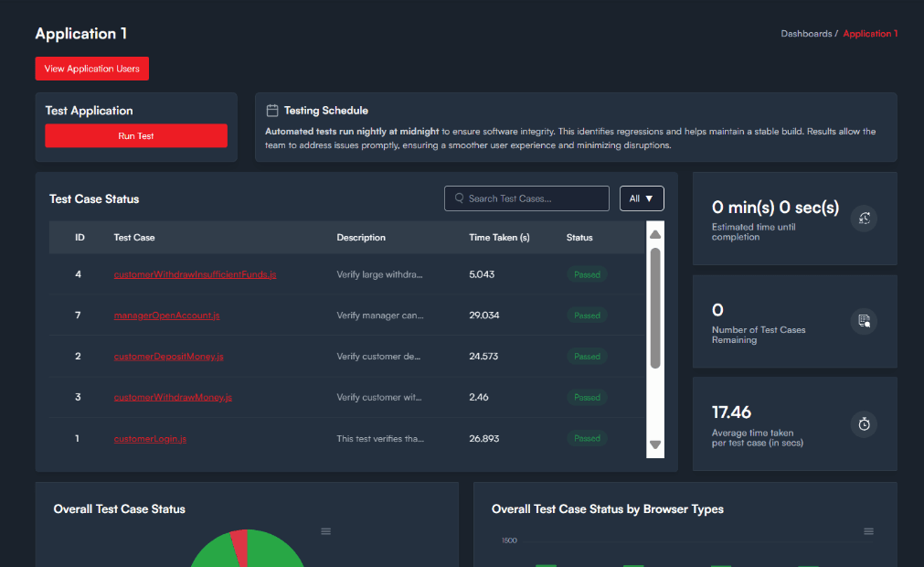Click the Status column header
This screenshot has height=567, width=924.
(579, 238)
